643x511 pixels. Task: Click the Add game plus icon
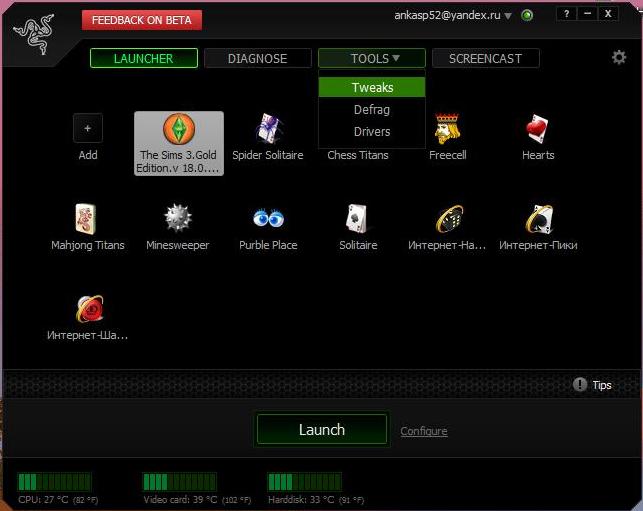coord(88,128)
